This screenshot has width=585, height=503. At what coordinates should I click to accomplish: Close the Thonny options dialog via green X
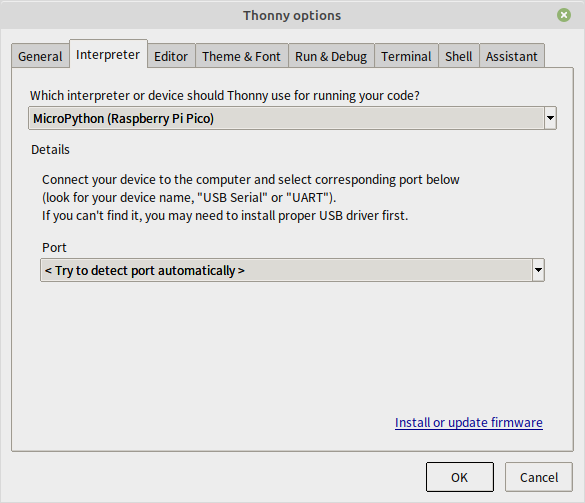pos(564,15)
